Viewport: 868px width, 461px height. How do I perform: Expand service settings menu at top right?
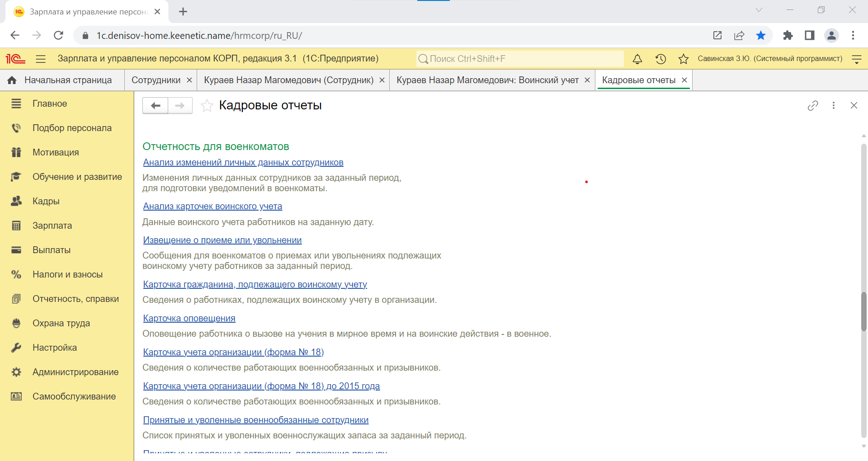point(856,59)
